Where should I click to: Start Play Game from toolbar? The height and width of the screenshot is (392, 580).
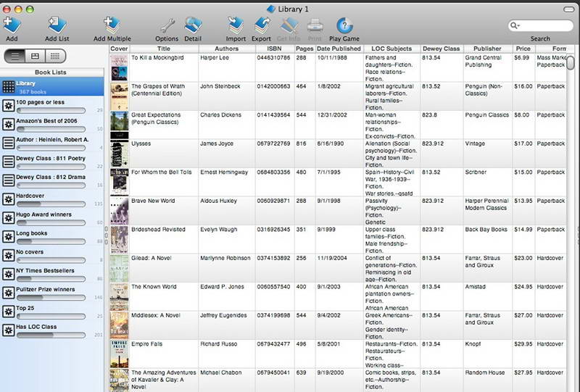coord(344,25)
